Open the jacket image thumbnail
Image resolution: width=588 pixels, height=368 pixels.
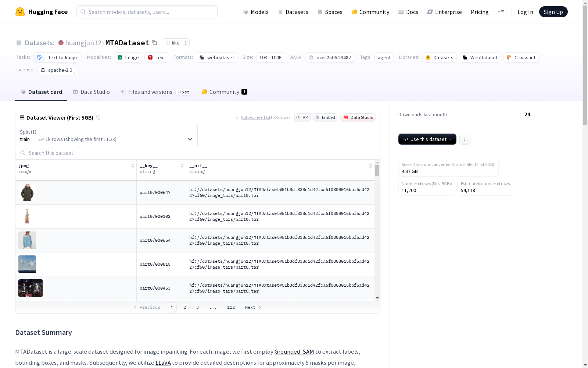point(27,192)
